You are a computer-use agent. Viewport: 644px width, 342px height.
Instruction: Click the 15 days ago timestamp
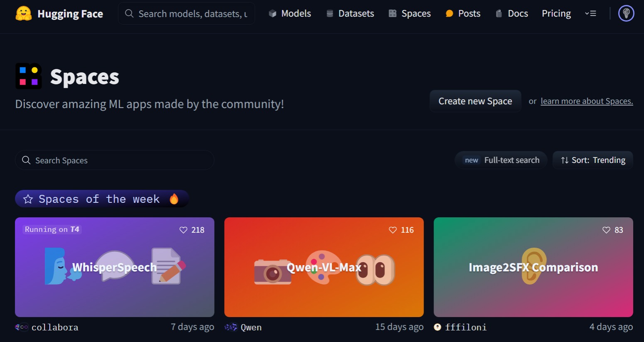click(399, 327)
